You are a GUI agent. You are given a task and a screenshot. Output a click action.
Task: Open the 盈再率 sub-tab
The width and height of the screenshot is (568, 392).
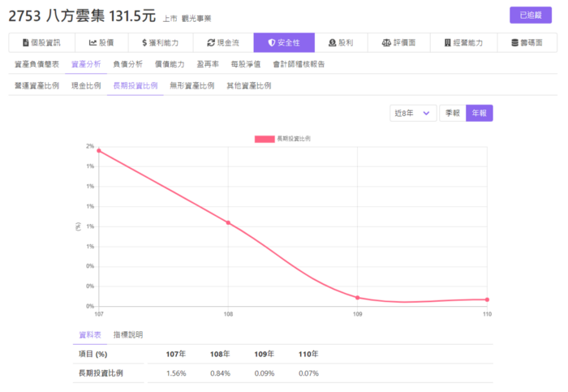tap(208, 64)
